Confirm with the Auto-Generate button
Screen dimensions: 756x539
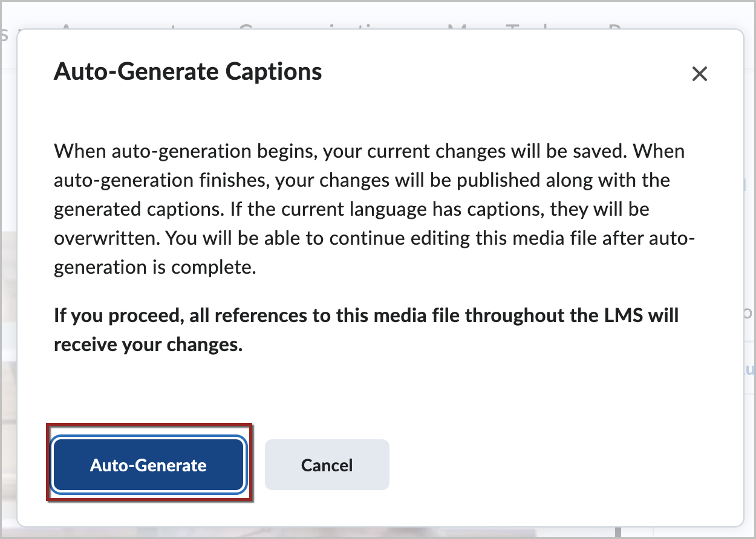coord(148,465)
